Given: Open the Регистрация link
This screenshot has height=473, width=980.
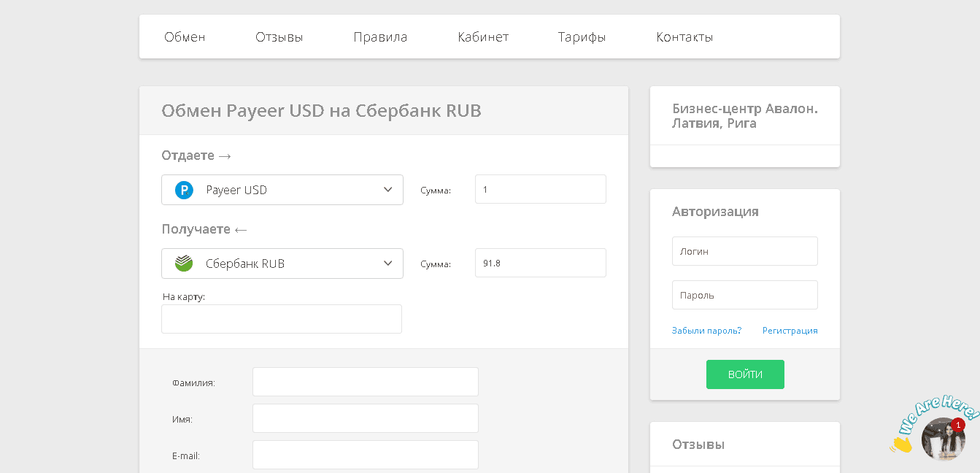Looking at the screenshot, I should point(790,330).
